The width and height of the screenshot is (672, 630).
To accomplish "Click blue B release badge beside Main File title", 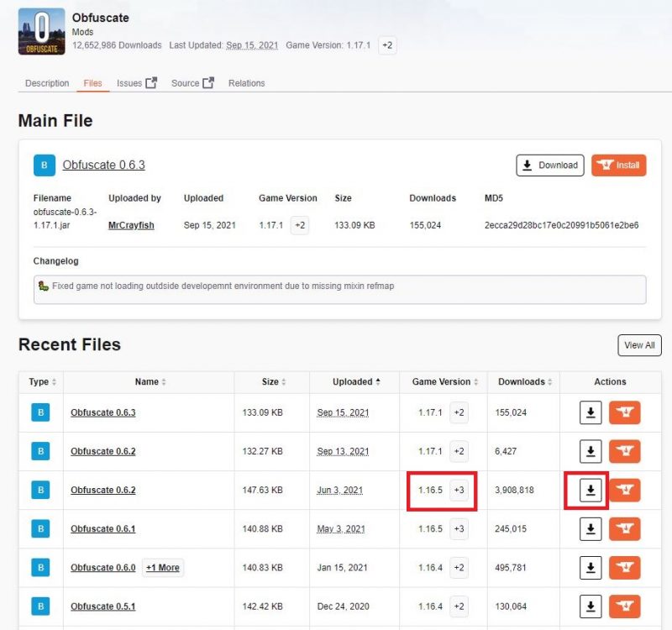I will coord(45,165).
